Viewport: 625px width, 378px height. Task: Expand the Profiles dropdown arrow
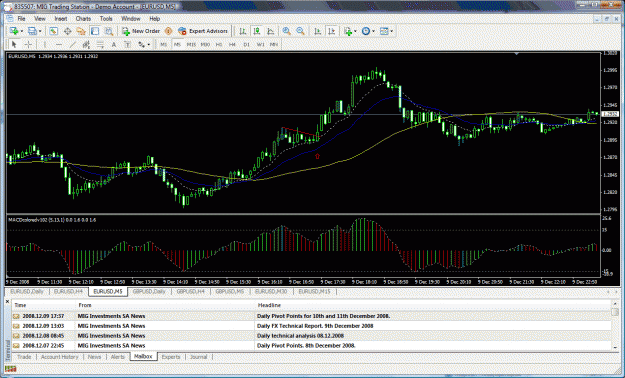click(39, 31)
